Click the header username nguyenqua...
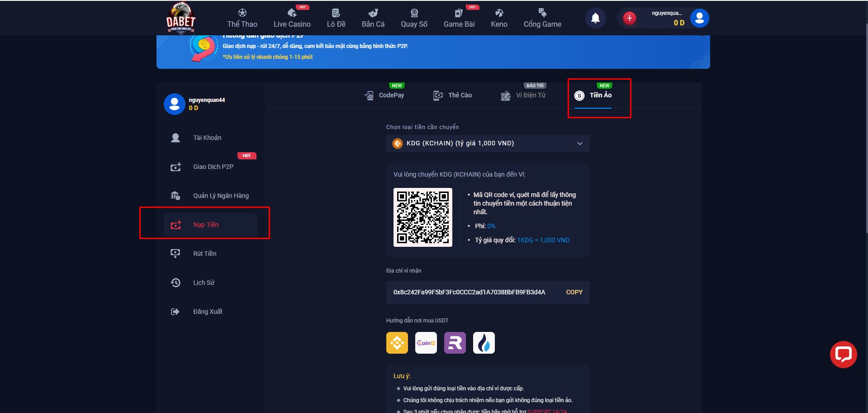Viewport: 868px width, 413px height. pos(667,13)
